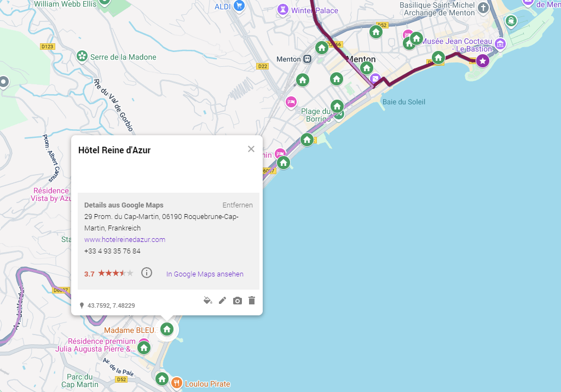Screen dimensions: 561x392
Task: Click the D123 road shield
Action: pyautogui.click(x=47, y=47)
